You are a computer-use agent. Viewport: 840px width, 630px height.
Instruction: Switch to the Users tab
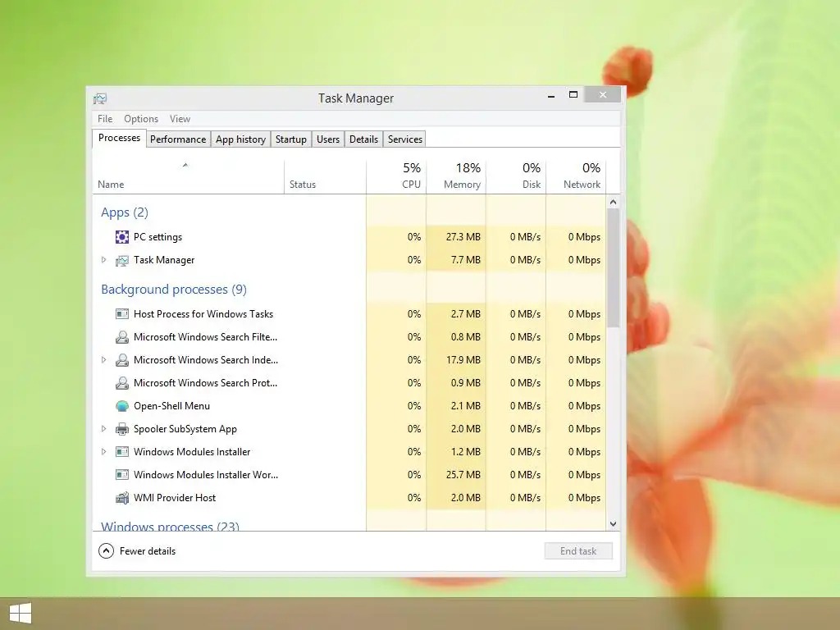[328, 139]
